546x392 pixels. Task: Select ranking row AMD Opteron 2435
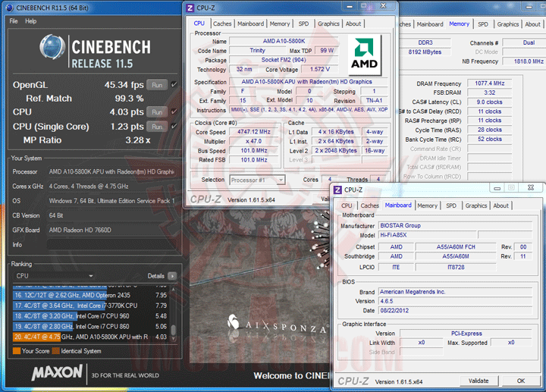click(x=91, y=295)
